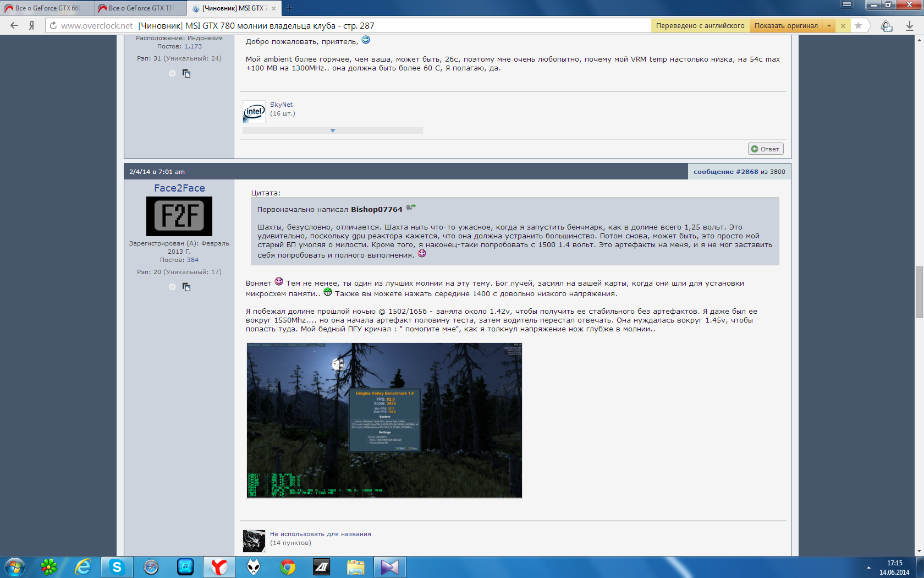Viewport: 924px width, 578px height.
Task: Open a new browser tab with plus
Action: pos(289,8)
